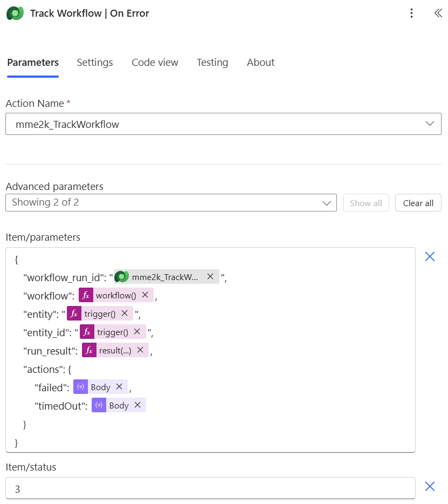Screen dimensions: 448x504
Task: Open the Action Name dropdown
Action: click(223, 124)
